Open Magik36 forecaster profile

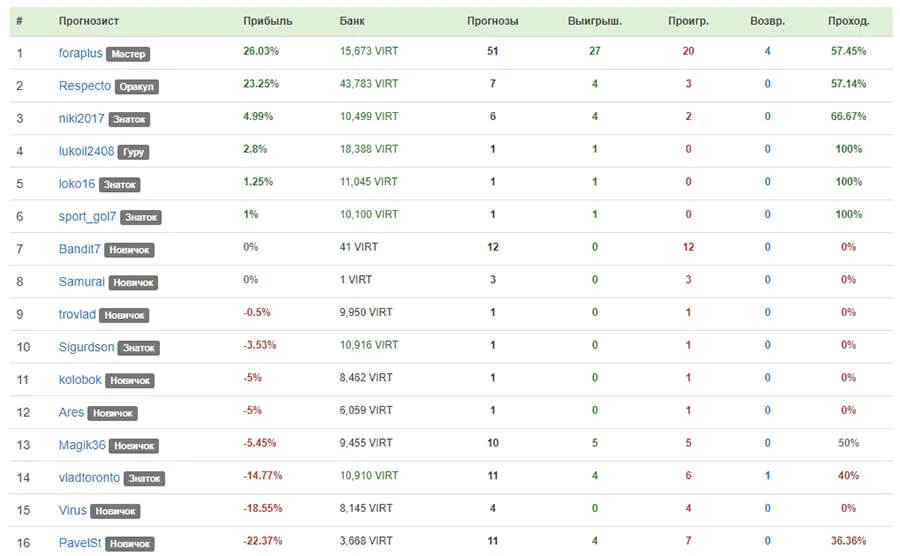pyautogui.click(x=82, y=446)
